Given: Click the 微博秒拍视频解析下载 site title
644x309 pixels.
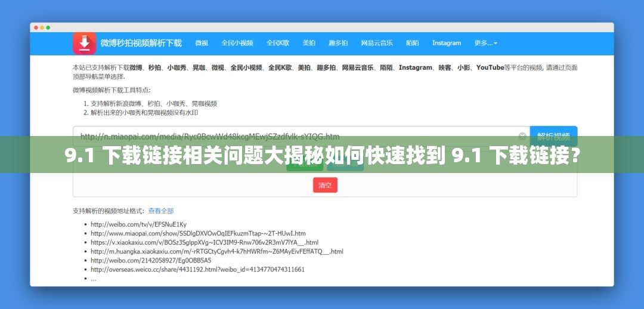Looking at the screenshot, I should (141, 43).
